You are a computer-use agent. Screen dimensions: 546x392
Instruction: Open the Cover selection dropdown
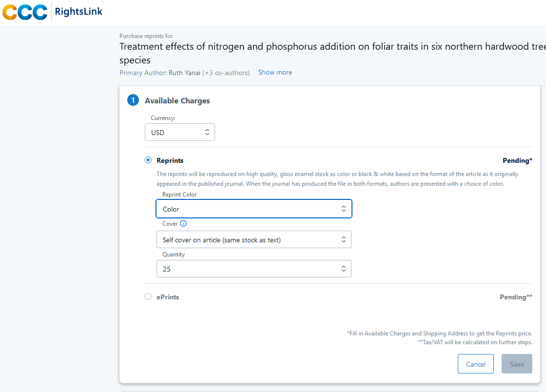[253, 239]
